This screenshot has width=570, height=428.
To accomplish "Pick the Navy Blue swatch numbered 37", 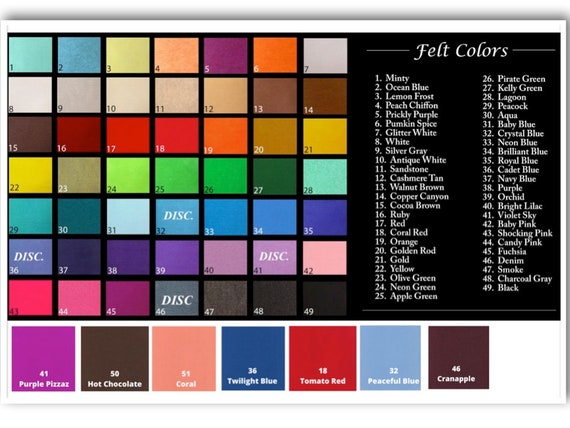I will (79, 257).
